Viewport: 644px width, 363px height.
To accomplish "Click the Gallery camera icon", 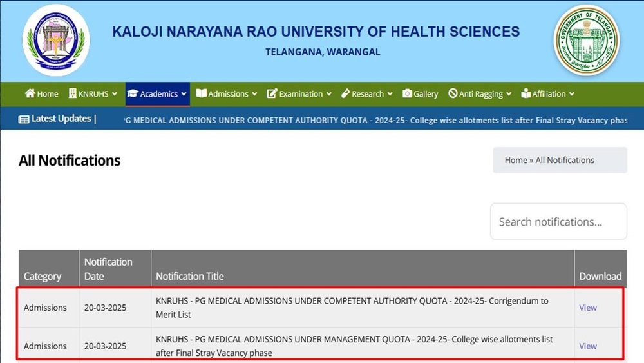I will coord(407,93).
